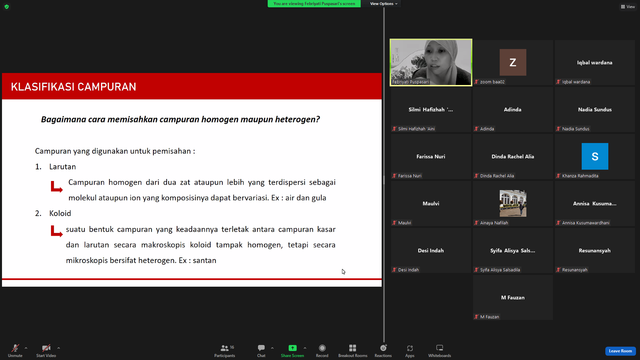Click muted mic icon beside Maulvi label
The height and width of the screenshot is (360, 640).
coord(394,223)
